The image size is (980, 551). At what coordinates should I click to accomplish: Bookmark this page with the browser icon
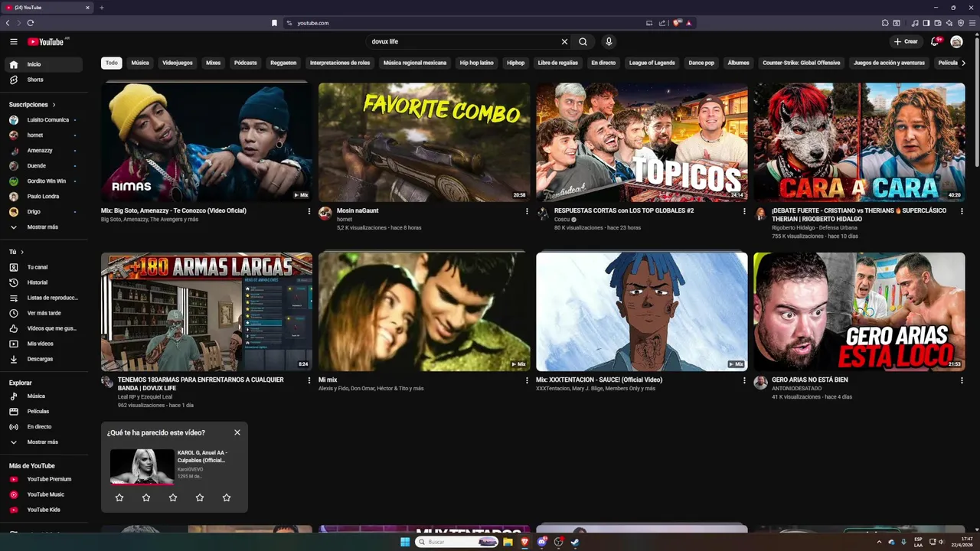coord(274,23)
